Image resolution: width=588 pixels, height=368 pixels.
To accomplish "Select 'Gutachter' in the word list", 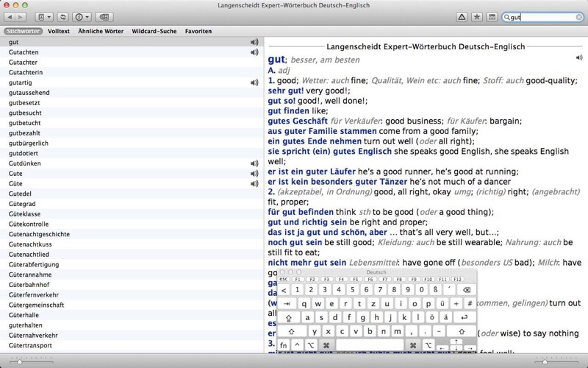I will point(132,63).
